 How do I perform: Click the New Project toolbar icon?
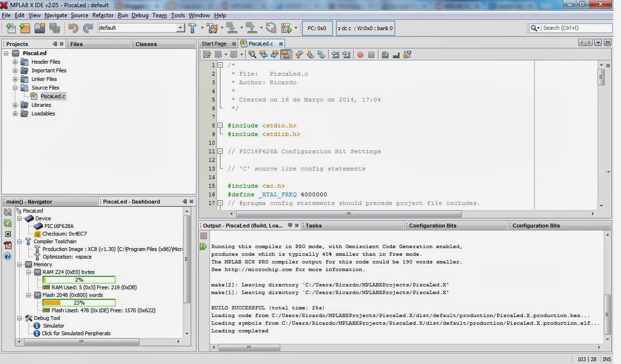point(25,28)
